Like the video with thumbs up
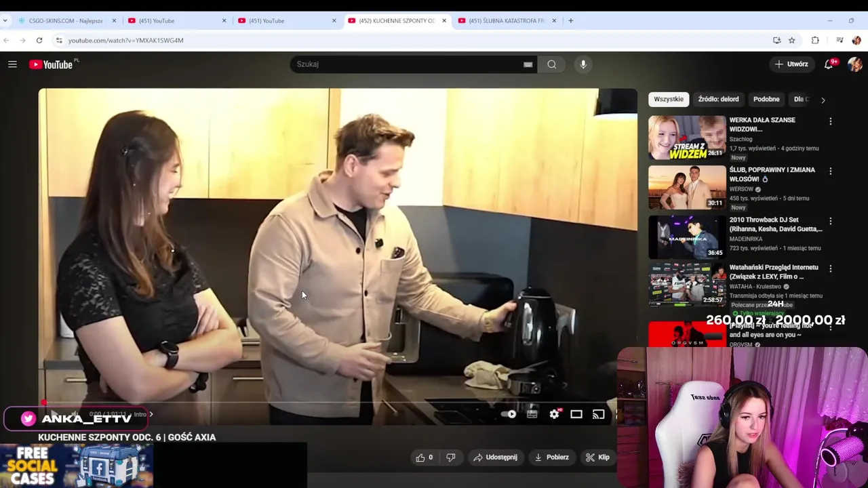Viewport: 868px width, 488px height. (x=425, y=457)
